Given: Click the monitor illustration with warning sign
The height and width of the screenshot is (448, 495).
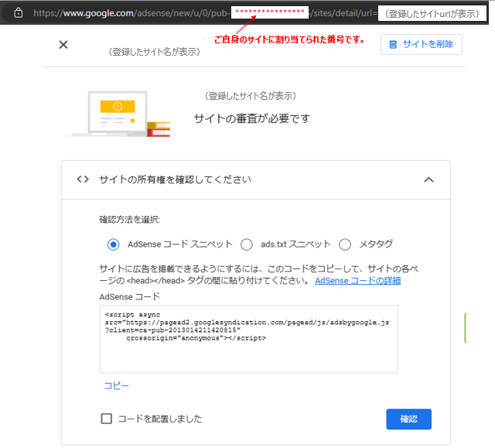Looking at the screenshot, I should 118,113.
